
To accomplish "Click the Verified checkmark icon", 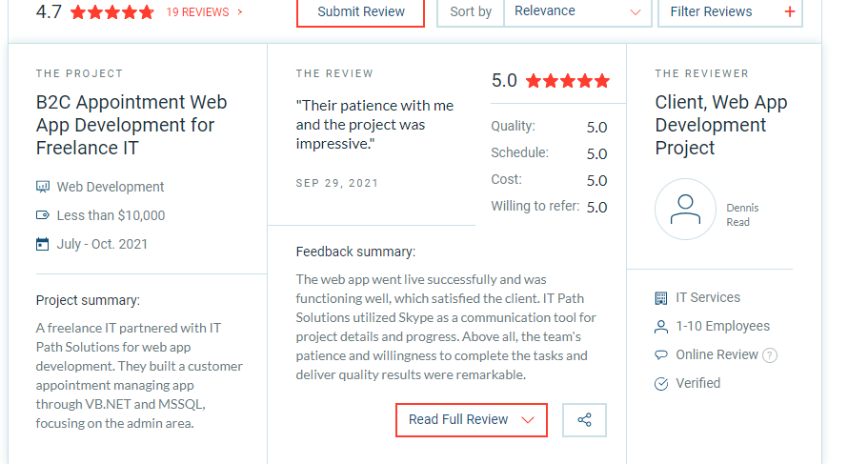I will (661, 384).
